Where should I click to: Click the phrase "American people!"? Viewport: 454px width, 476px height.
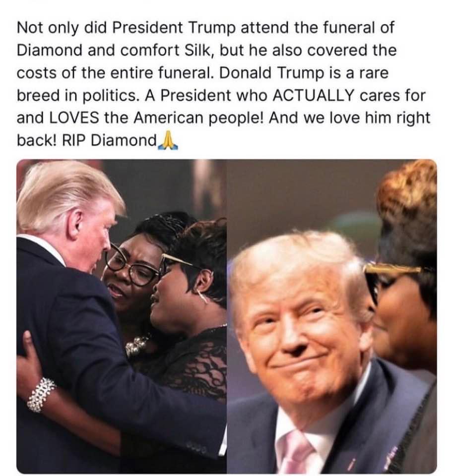[x=199, y=118]
